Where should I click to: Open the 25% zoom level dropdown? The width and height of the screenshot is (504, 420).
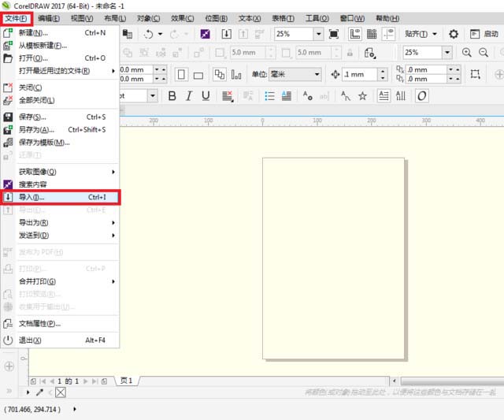point(319,34)
